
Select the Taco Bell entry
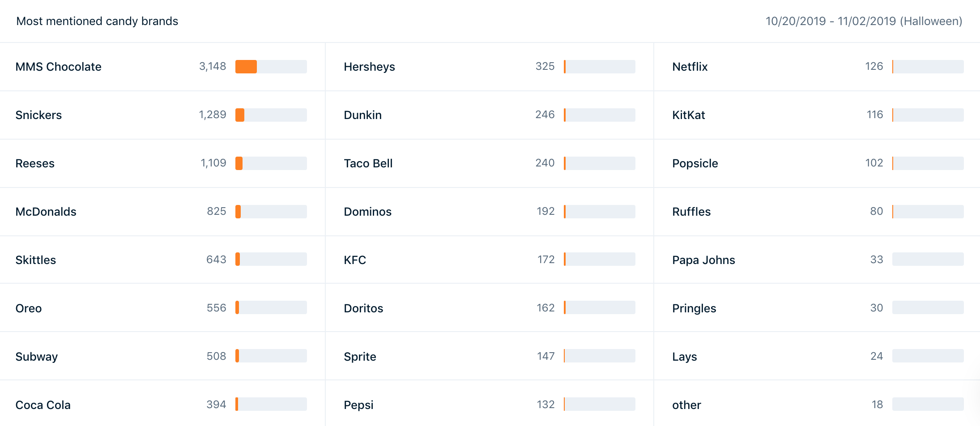point(490,163)
